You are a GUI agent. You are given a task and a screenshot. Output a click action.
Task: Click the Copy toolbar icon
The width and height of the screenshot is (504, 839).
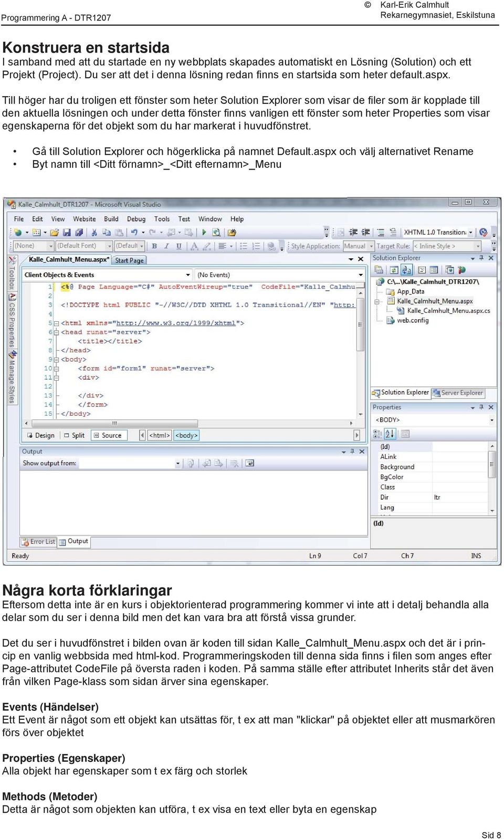[x=107, y=232]
